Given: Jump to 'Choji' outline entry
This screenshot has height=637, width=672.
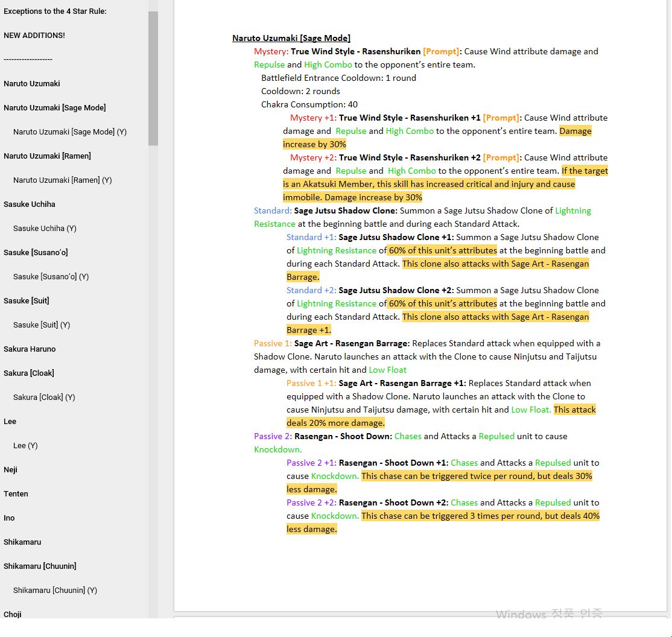Looking at the screenshot, I should pyautogui.click(x=13, y=614).
